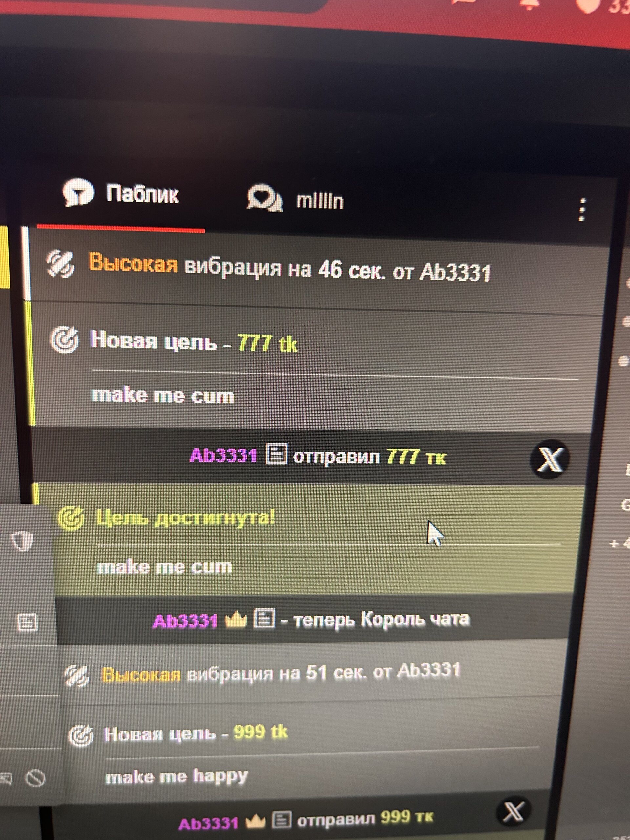Click the vibration icon on the 46 сек. message

tap(60, 263)
